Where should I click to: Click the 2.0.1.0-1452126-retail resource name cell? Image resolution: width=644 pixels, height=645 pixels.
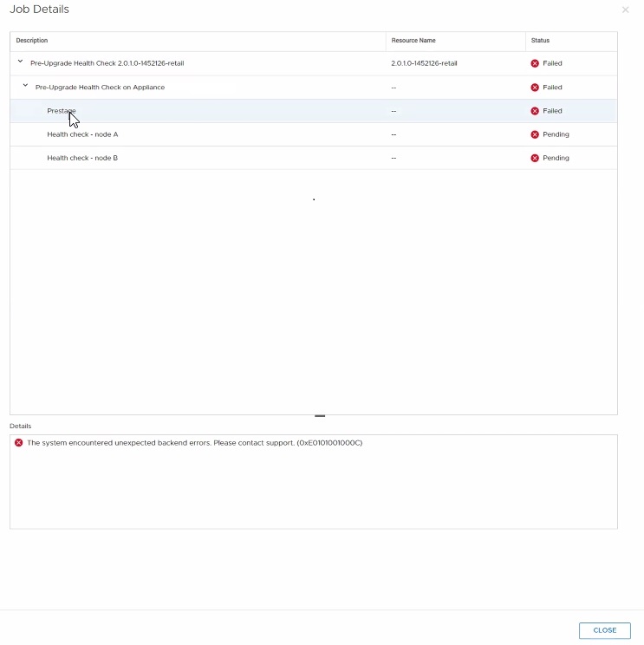point(424,63)
